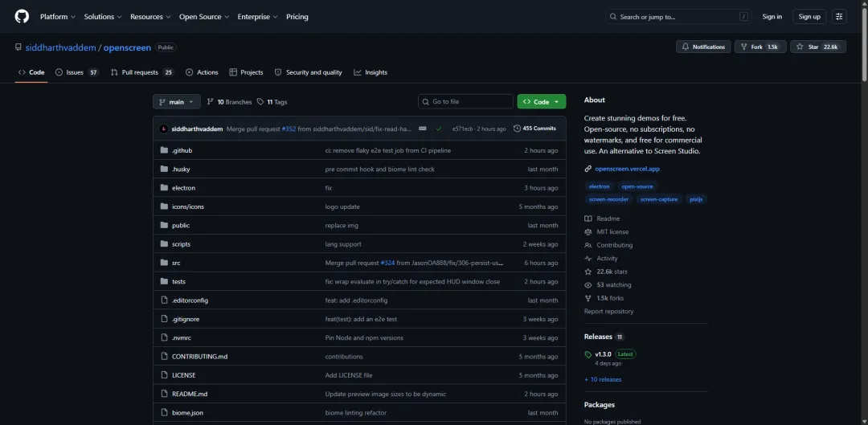Click the scale icon next to MIT license
This screenshot has width=868, height=425.
(588, 232)
